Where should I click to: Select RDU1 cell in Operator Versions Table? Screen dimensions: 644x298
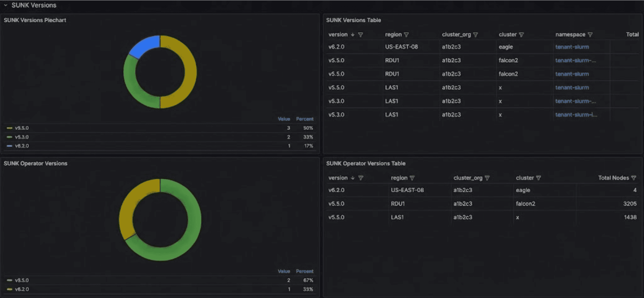click(398, 204)
